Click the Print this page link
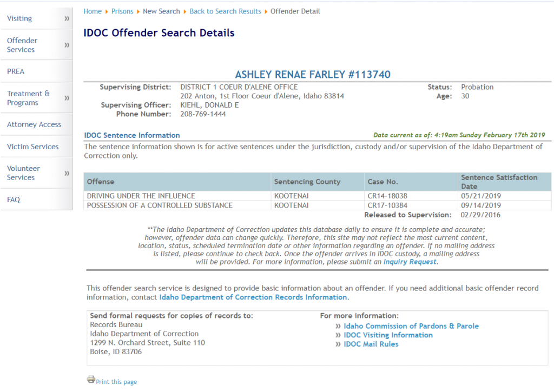This screenshot has width=554, height=392. coord(116,382)
